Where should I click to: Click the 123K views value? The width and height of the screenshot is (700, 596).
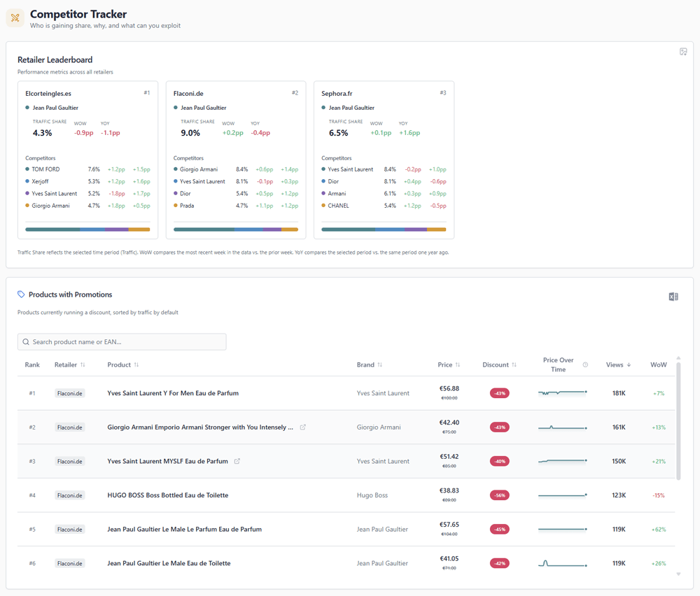pyautogui.click(x=619, y=495)
